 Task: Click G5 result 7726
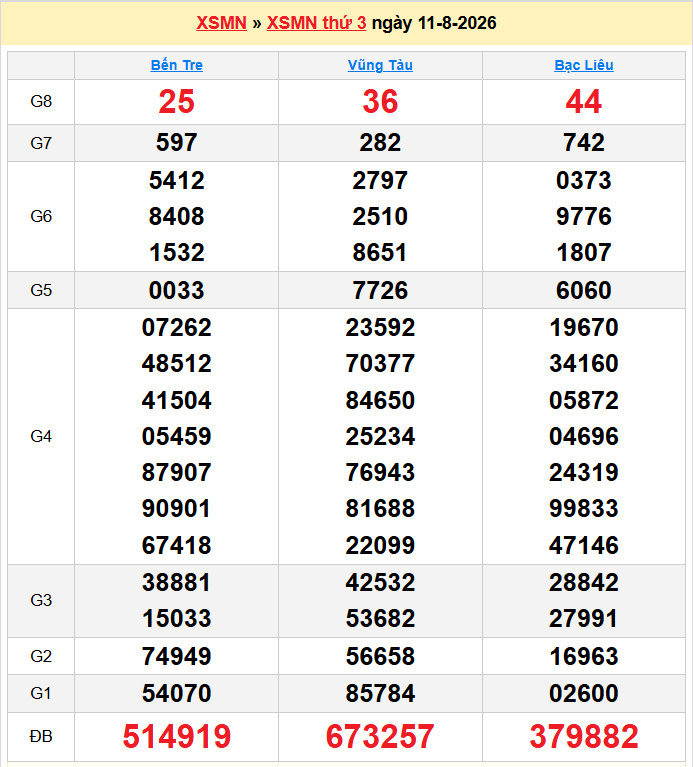point(380,290)
